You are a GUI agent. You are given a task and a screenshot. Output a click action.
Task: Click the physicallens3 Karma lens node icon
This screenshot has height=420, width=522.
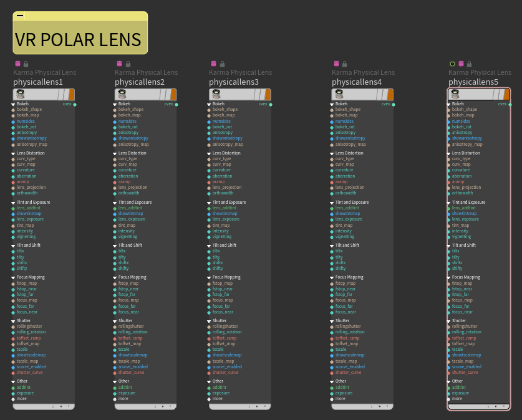(x=215, y=94)
